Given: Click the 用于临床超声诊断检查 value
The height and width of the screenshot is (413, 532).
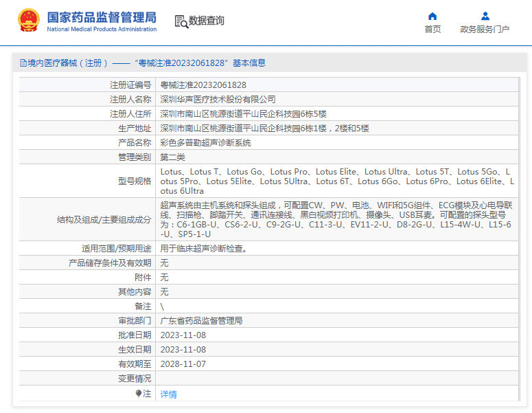Looking at the screenshot, I should 204,248.
